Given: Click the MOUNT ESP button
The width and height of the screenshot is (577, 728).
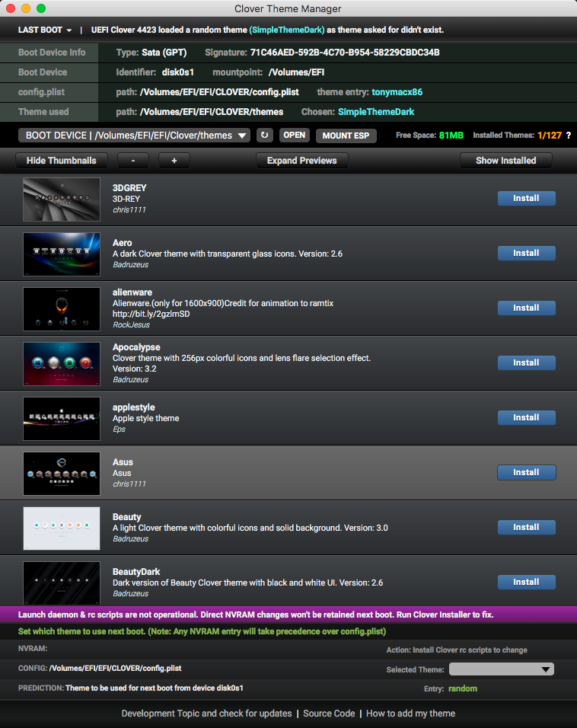Looking at the screenshot, I should [x=346, y=136].
